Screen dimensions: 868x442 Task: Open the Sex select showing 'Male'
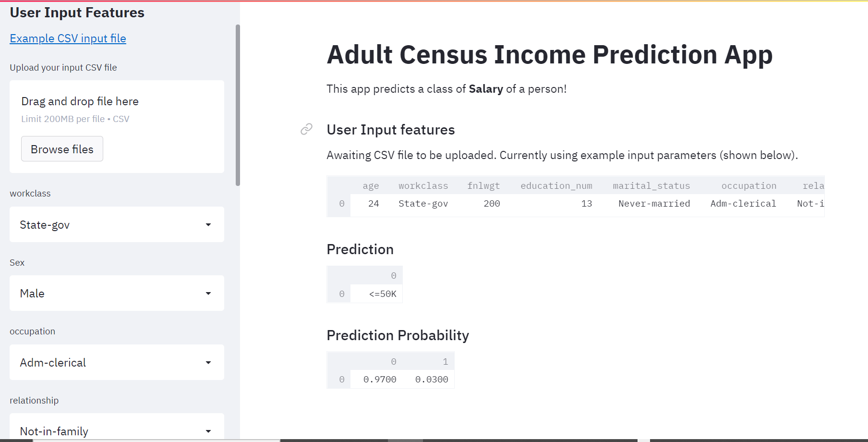pyautogui.click(x=116, y=293)
